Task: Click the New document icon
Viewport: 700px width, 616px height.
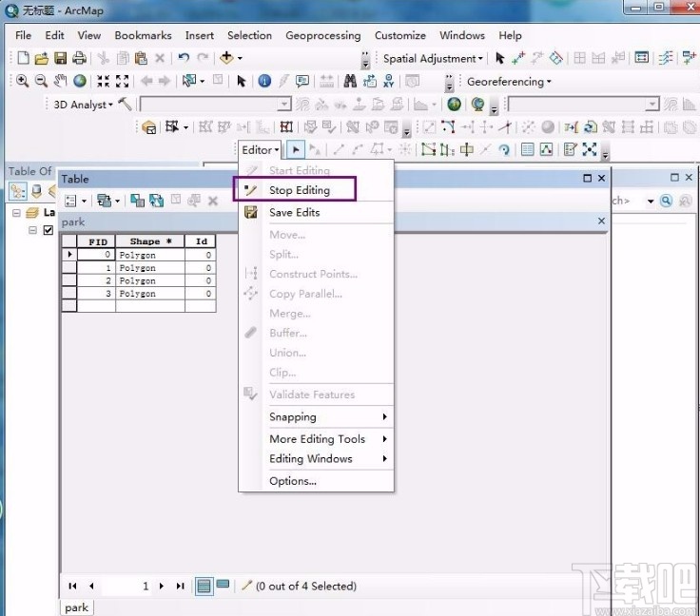Action: [x=23, y=58]
